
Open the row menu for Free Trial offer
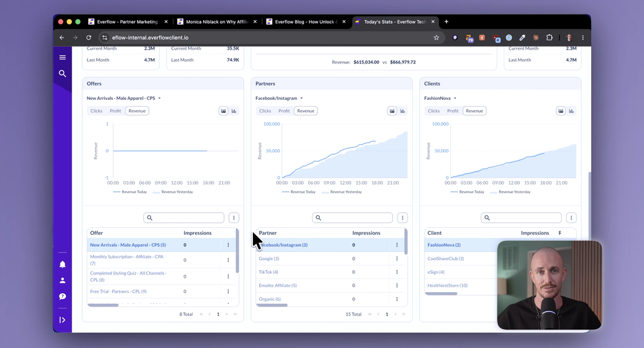point(228,291)
